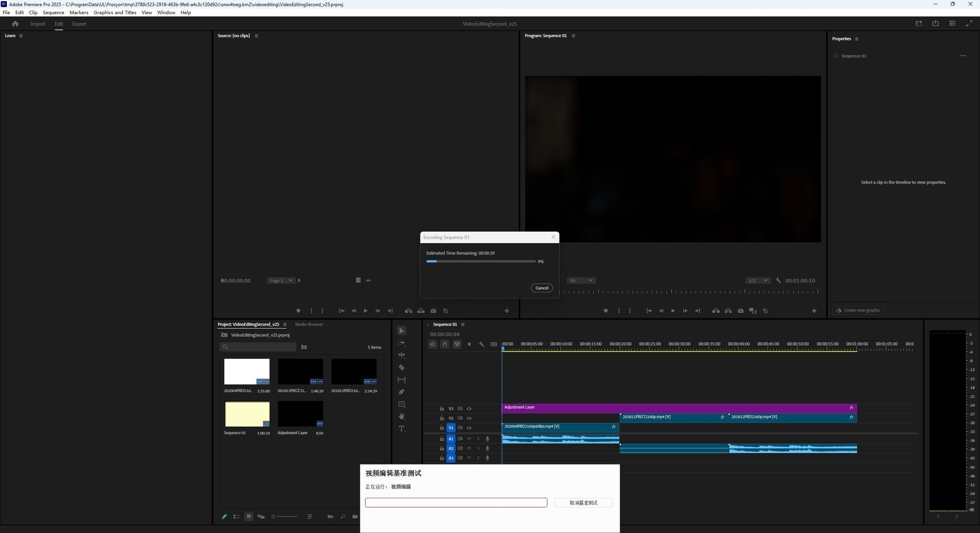Toggle lock on V2 track
The image size is (980, 533).
(441, 418)
